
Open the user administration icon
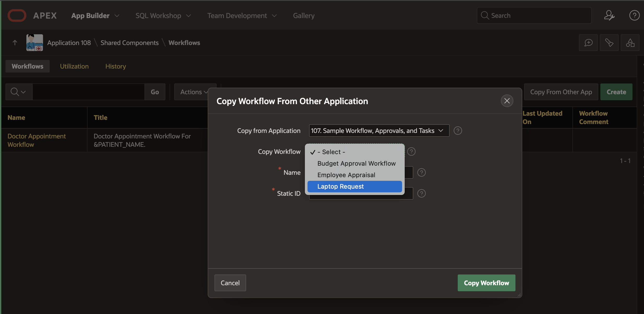pos(609,15)
